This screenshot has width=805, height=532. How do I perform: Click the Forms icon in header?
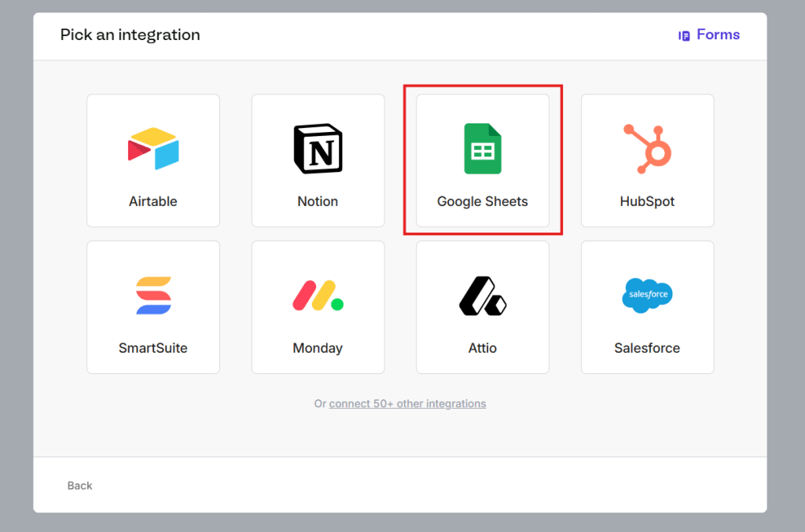(x=685, y=35)
